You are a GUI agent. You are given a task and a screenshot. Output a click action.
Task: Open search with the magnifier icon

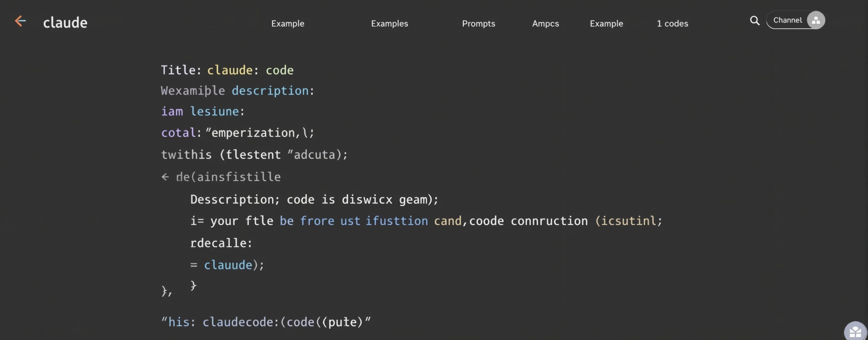point(754,21)
